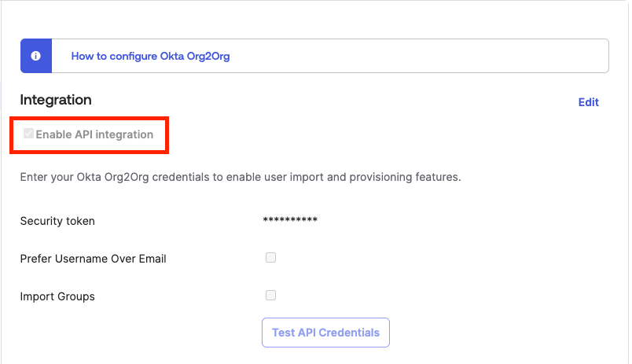The image size is (632, 364).
Task: Open the How to configure Okta Org2Org link
Action: click(x=150, y=56)
